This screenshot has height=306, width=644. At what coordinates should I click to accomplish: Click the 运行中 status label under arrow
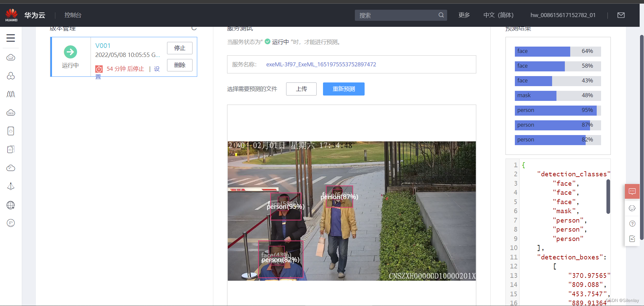(x=70, y=65)
